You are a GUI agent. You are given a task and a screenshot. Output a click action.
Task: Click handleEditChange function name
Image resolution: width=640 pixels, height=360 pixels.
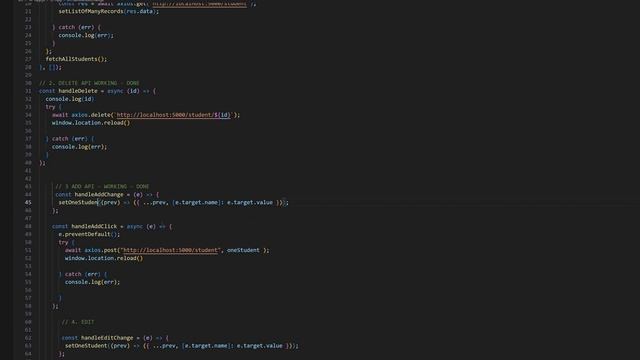point(107,338)
